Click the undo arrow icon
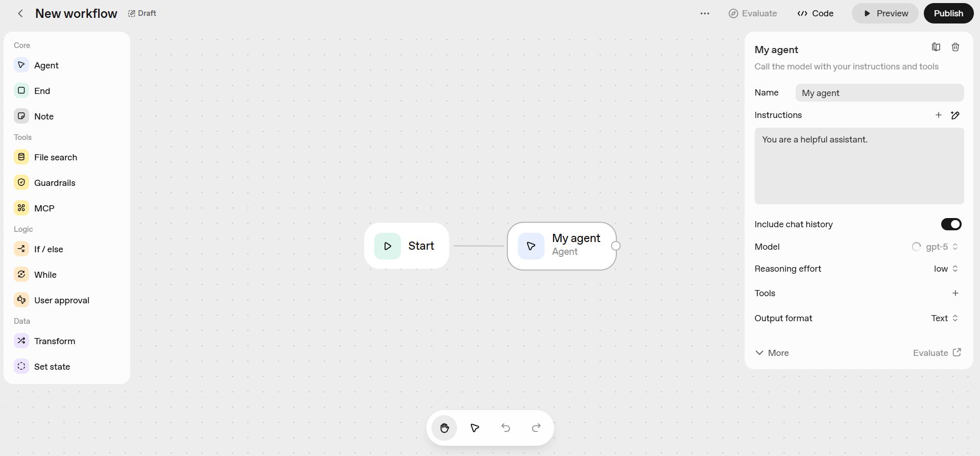Image resolution: width=980 pixels, height=456 pixels. pyautogui.click(x=506, y=428)
